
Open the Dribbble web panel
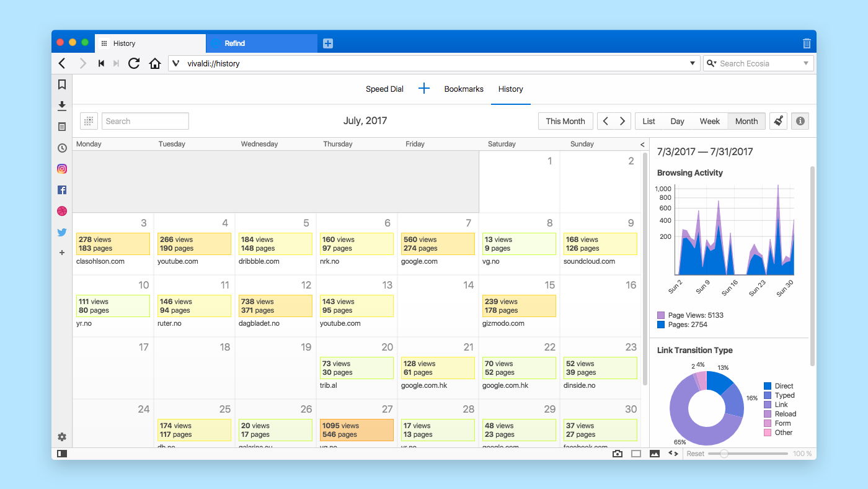tap(62, 211)
